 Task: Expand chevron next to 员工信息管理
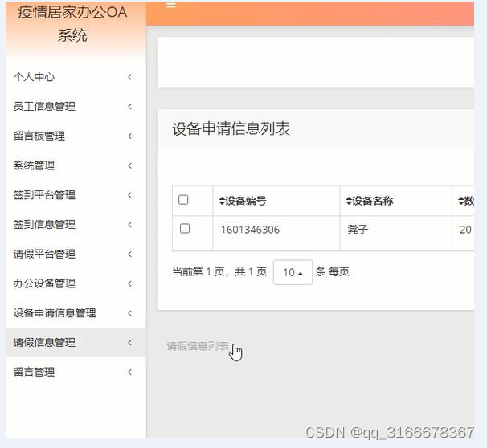[x=130, y=107]
